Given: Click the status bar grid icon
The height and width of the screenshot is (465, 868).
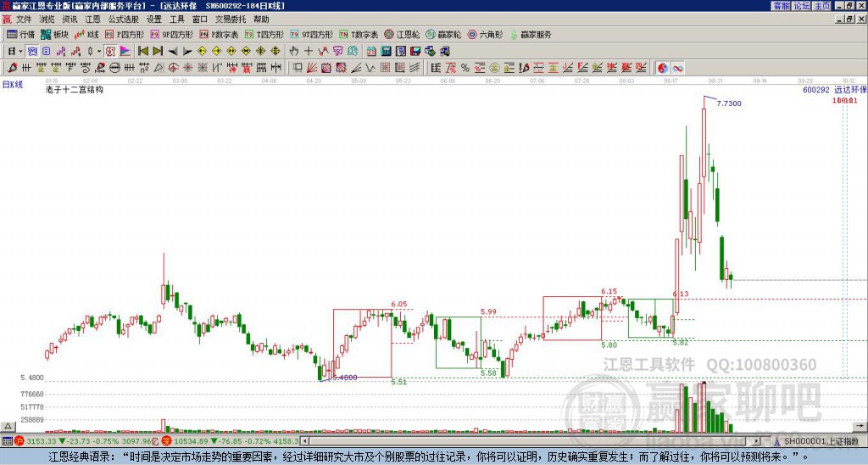Looking at the screenshot, I should pos(7,441).
